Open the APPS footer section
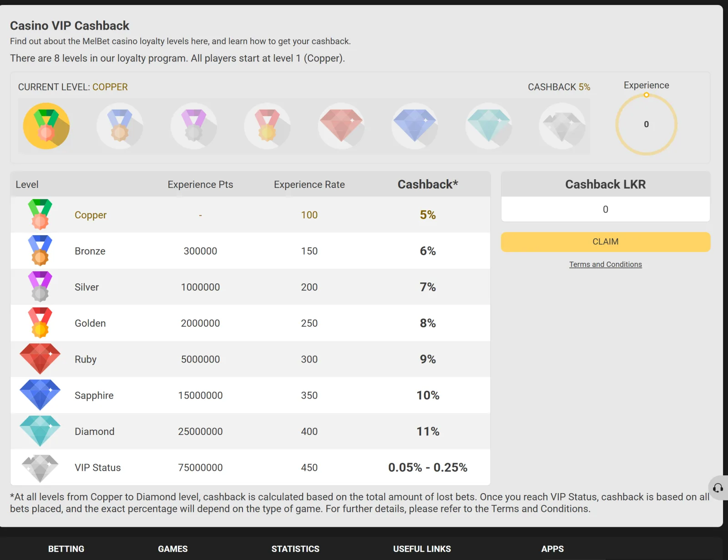 pos(552,549)
